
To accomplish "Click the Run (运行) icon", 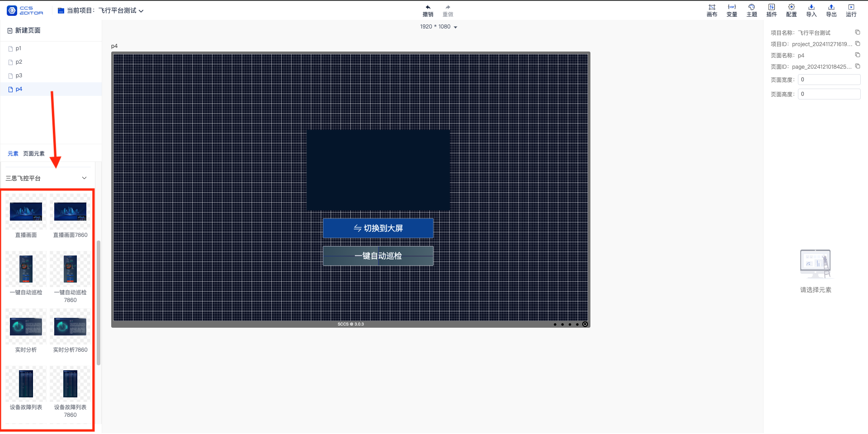I will (851, 7).
